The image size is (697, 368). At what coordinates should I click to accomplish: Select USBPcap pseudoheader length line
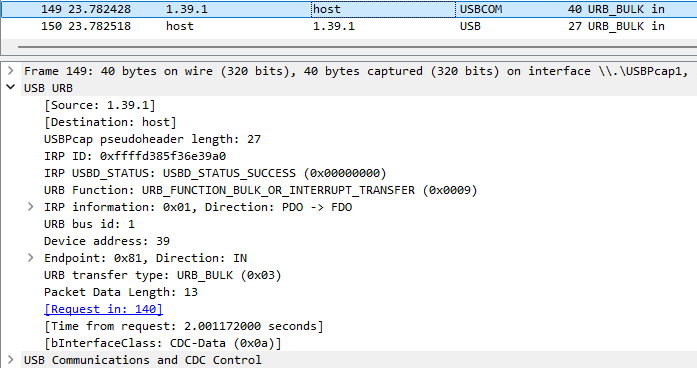coord(152,139)
